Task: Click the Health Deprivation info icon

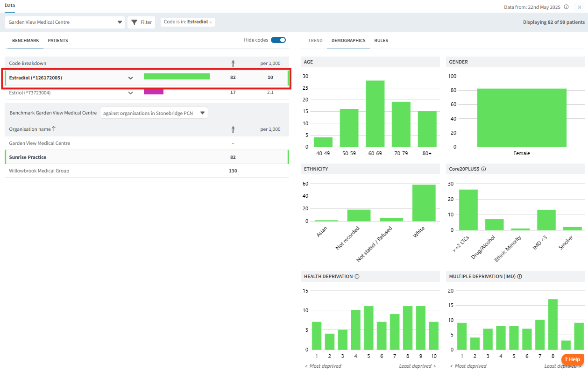Action: tap(357, 277)
